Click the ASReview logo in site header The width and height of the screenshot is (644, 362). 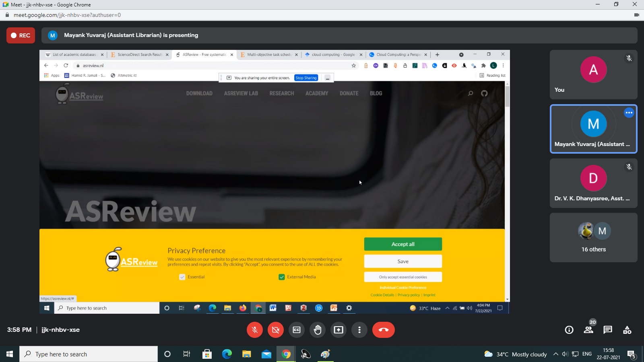coord(79,95)
